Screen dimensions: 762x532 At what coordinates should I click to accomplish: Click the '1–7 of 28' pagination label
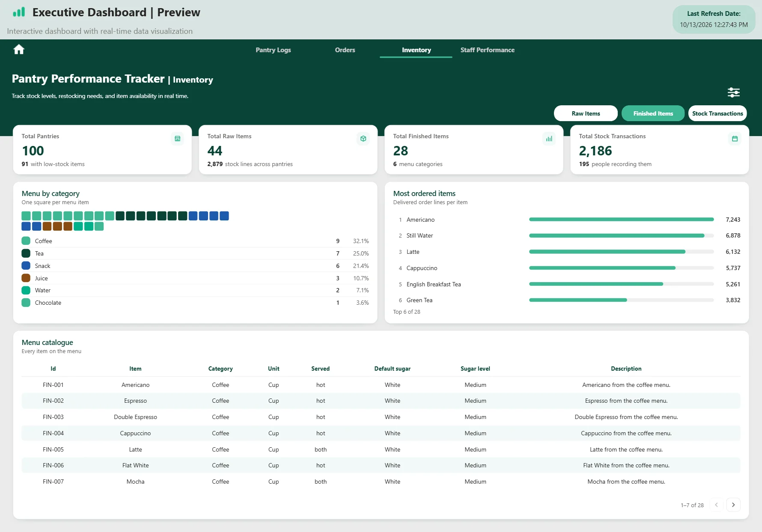coord(692,505)
